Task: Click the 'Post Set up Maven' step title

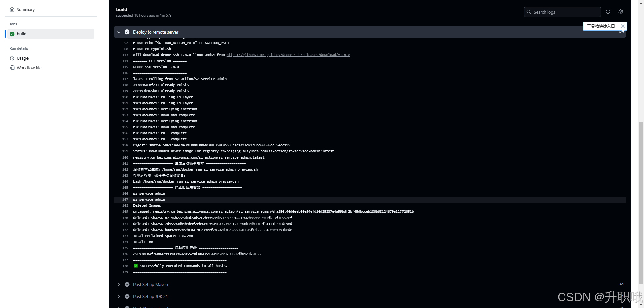Action: coord(150,284)
